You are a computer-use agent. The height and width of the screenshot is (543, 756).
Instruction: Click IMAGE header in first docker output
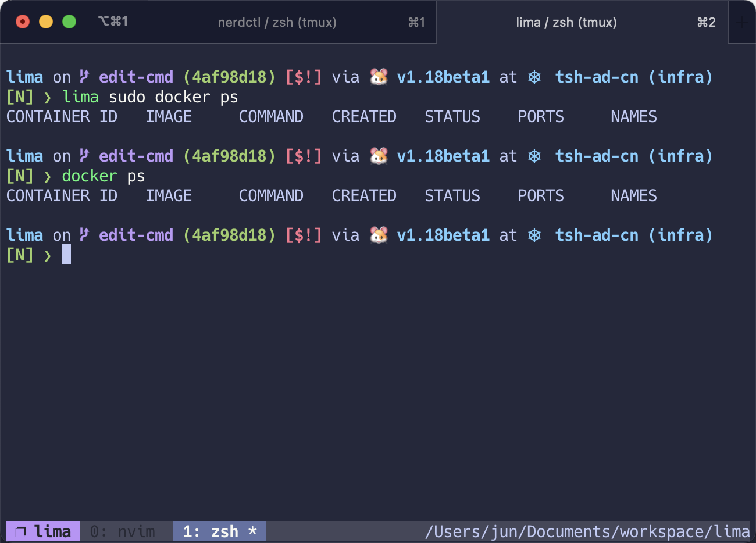point(169,116)
